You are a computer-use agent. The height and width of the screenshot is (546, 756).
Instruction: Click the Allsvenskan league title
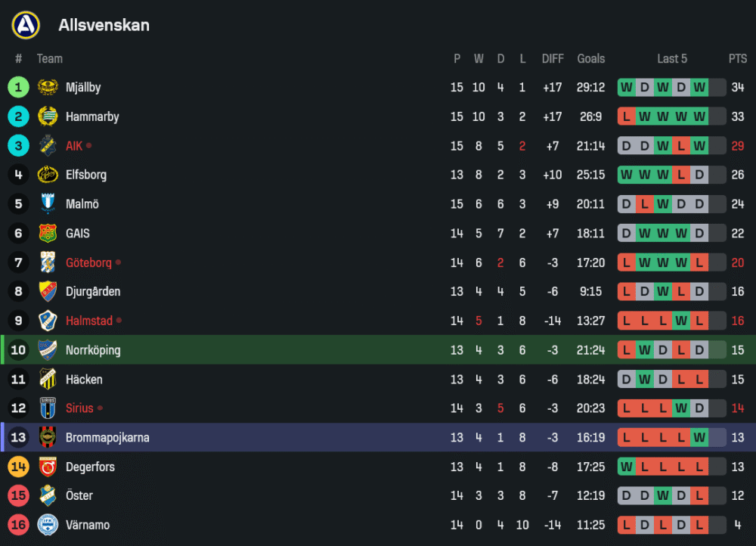[x=104, y=25]
